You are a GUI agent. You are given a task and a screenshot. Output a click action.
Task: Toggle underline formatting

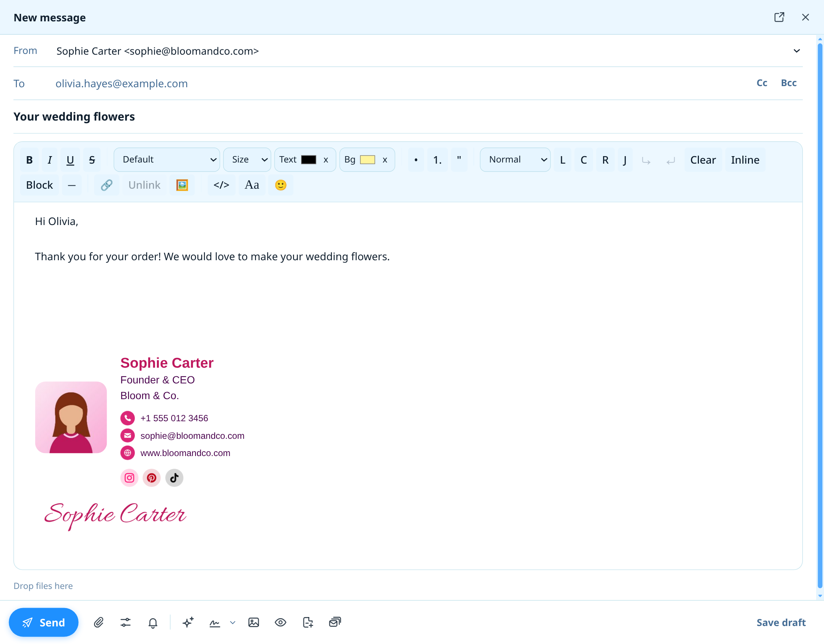[x=70, y=160]
